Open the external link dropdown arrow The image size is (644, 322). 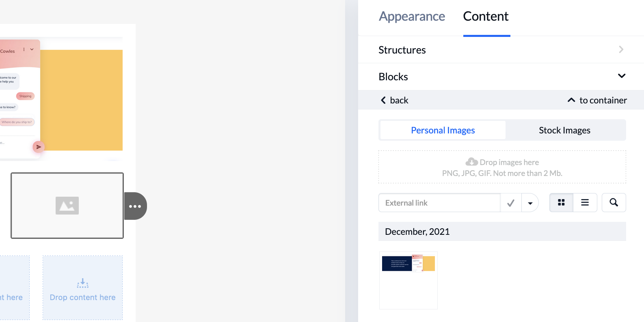coord(530,203)
